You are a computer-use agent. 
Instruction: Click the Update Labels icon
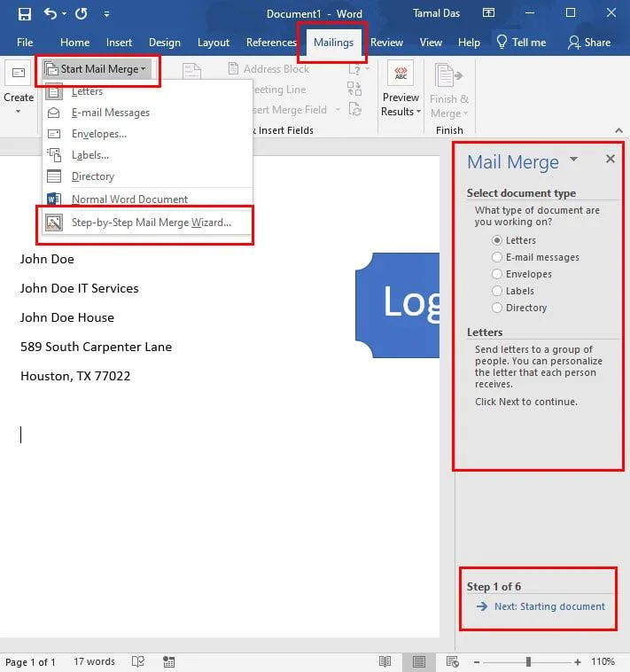(355, 110)
